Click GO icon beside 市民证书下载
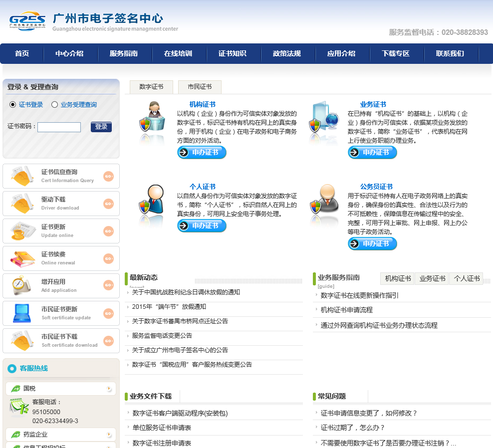 (x=108, y=341)
